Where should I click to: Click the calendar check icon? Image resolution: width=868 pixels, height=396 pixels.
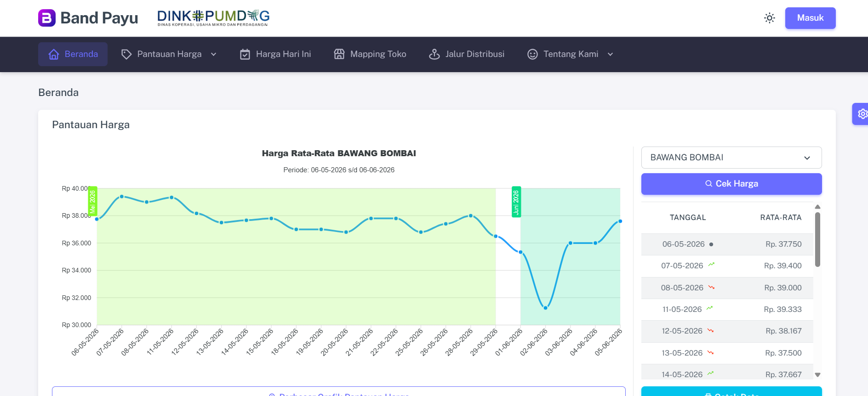click(x=245, y=54)
